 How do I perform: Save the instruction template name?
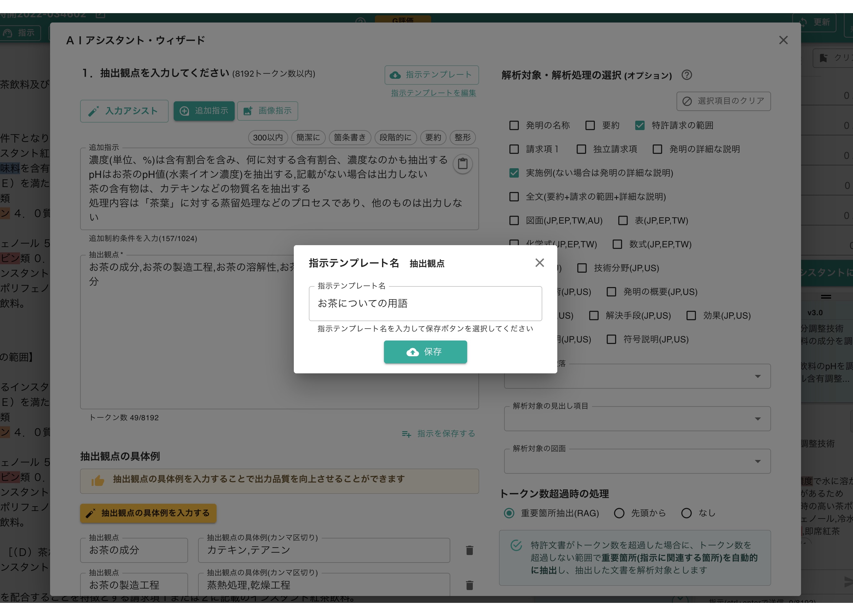(425, 352)
